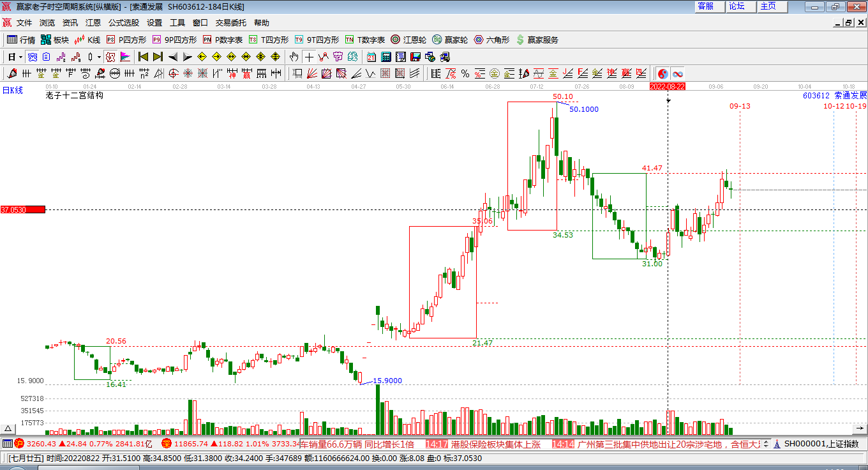Toggle the blue infinity loop button
The width and height of the screenshot is (868, 470).
[x=677, y=73]
